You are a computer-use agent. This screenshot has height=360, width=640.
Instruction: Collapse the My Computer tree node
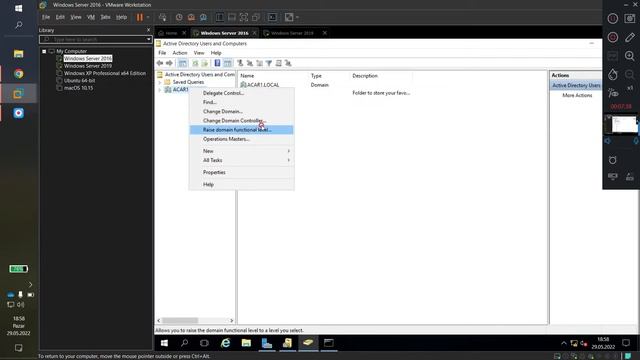44,51
